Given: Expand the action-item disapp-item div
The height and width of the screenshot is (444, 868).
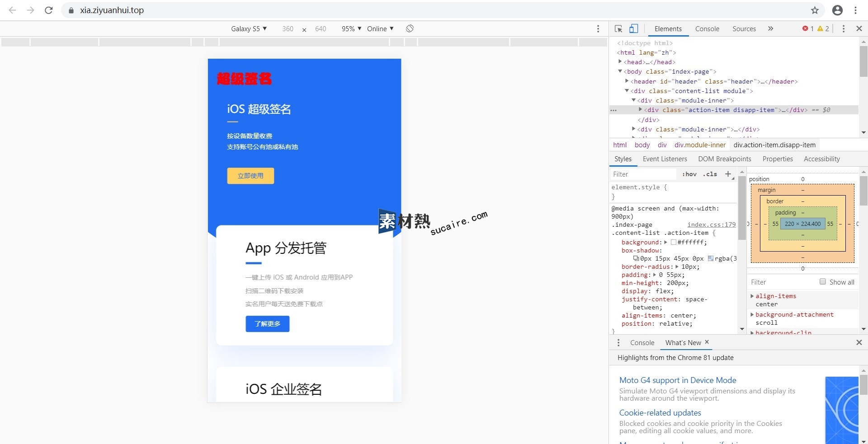Looking at the screenshot, I should pos(641,109).
